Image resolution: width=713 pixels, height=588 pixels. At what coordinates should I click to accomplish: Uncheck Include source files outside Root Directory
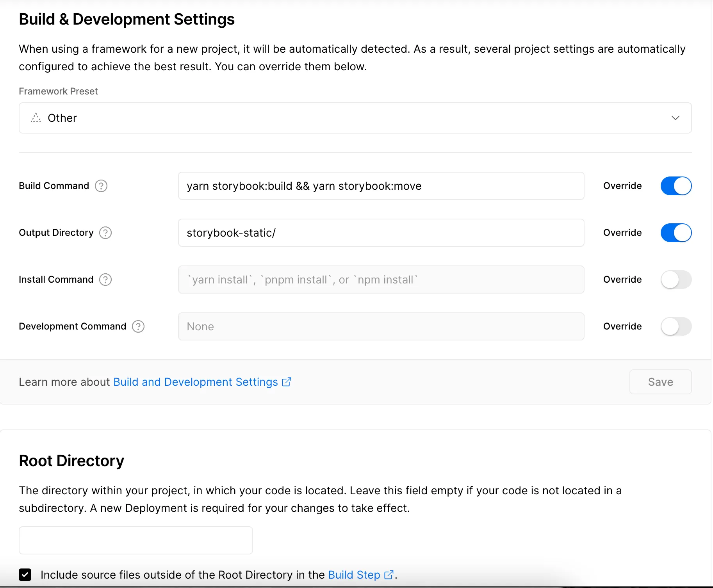coord(25,575)
